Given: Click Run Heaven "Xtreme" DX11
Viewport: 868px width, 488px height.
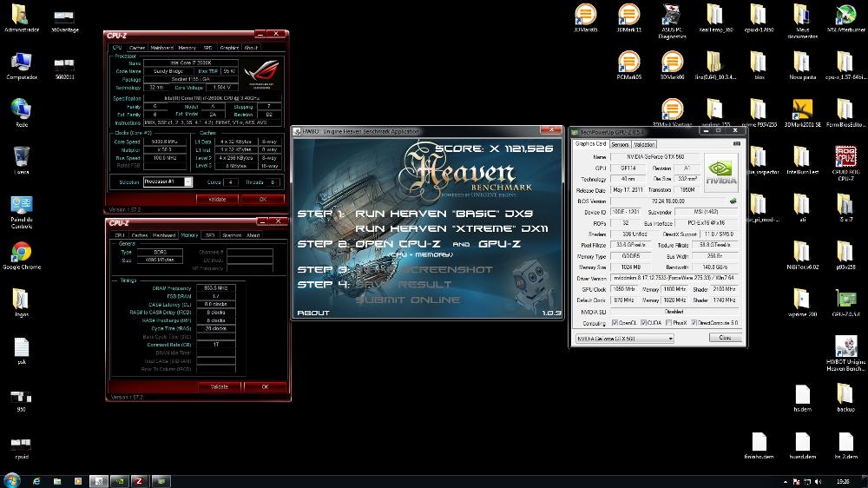Looking at the screenshot, I should [x=451, y=228].
